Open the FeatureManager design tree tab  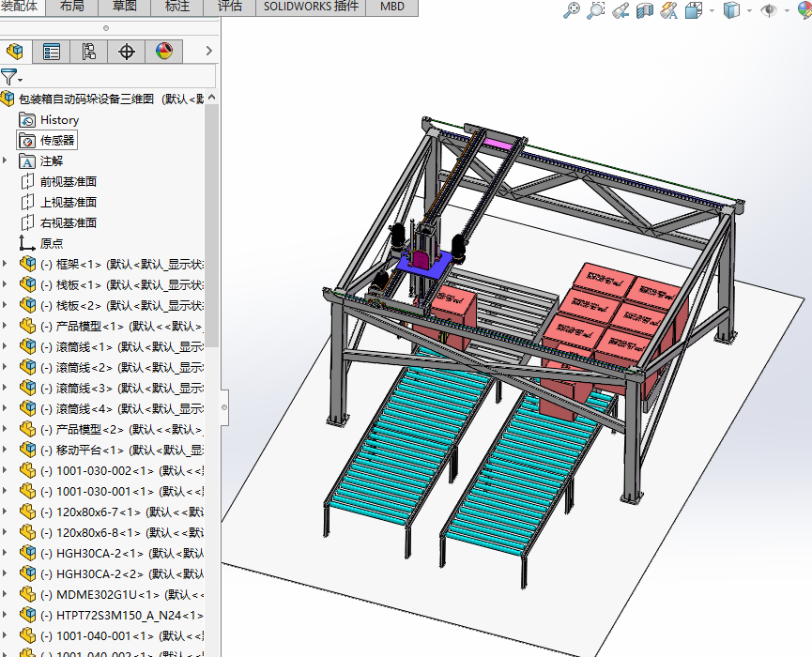click(x=14, y=52)
